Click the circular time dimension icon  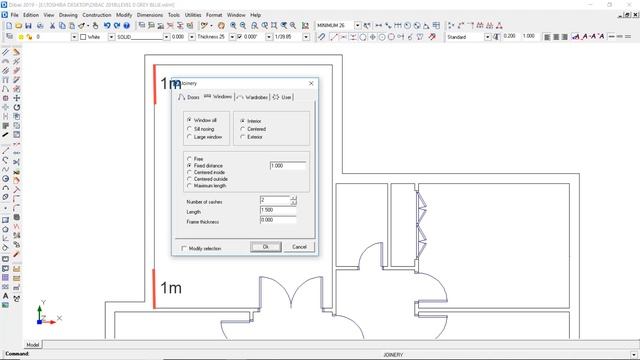point(407,26)
